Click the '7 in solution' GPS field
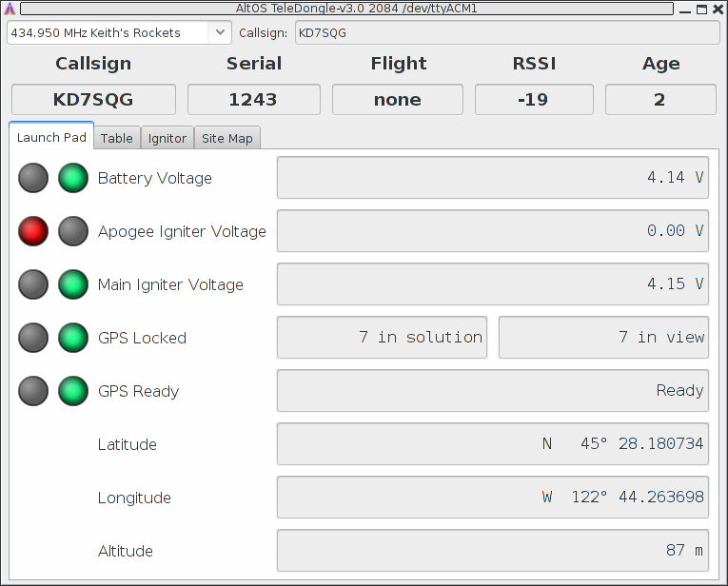 point(382,338)
